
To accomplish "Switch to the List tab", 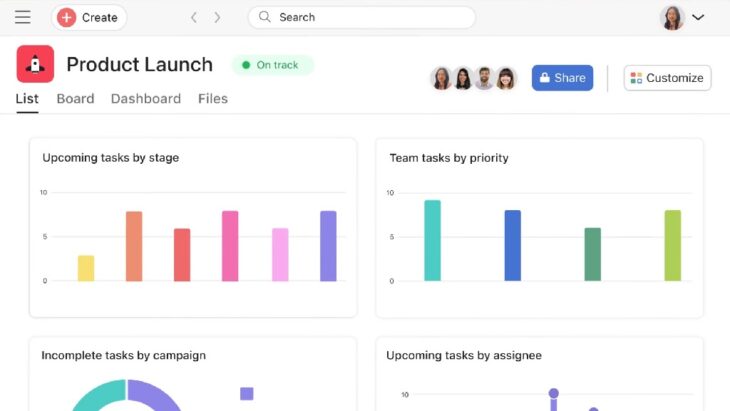I will pos(27,99).
